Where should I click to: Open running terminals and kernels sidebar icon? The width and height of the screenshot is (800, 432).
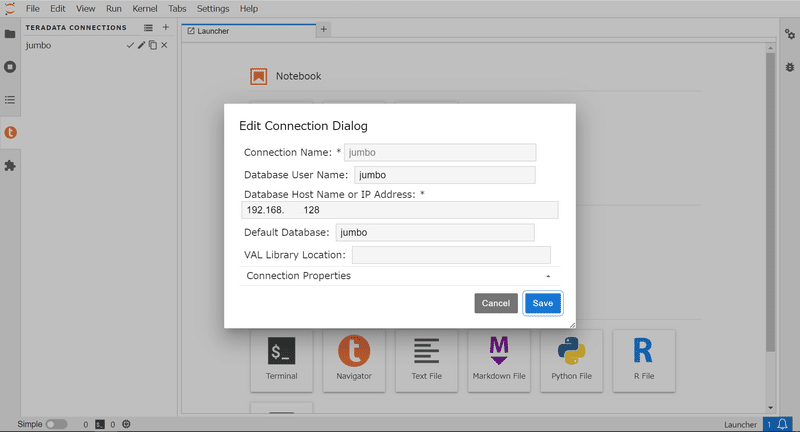(10, 67)
